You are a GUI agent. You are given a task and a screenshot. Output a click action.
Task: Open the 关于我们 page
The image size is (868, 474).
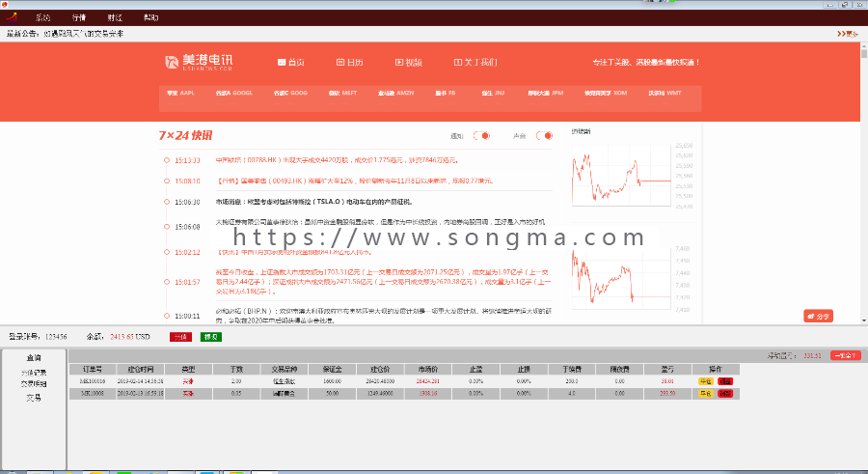pos(475,62)
